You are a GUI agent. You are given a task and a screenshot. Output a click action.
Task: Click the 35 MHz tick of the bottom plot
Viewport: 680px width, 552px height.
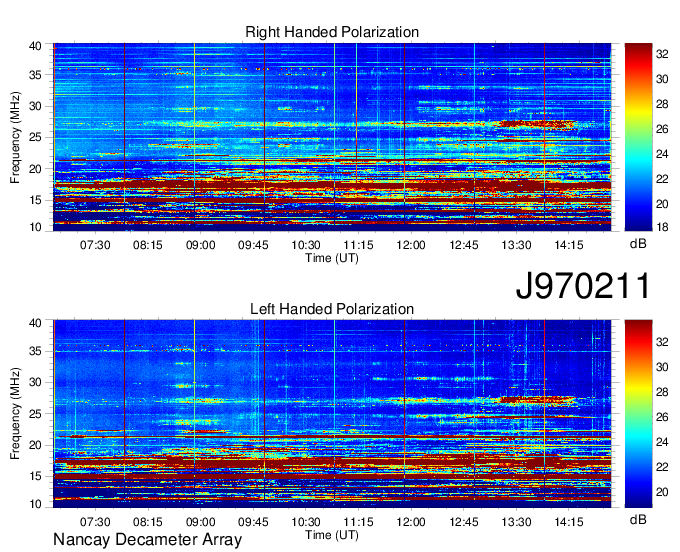pos(35,351)
